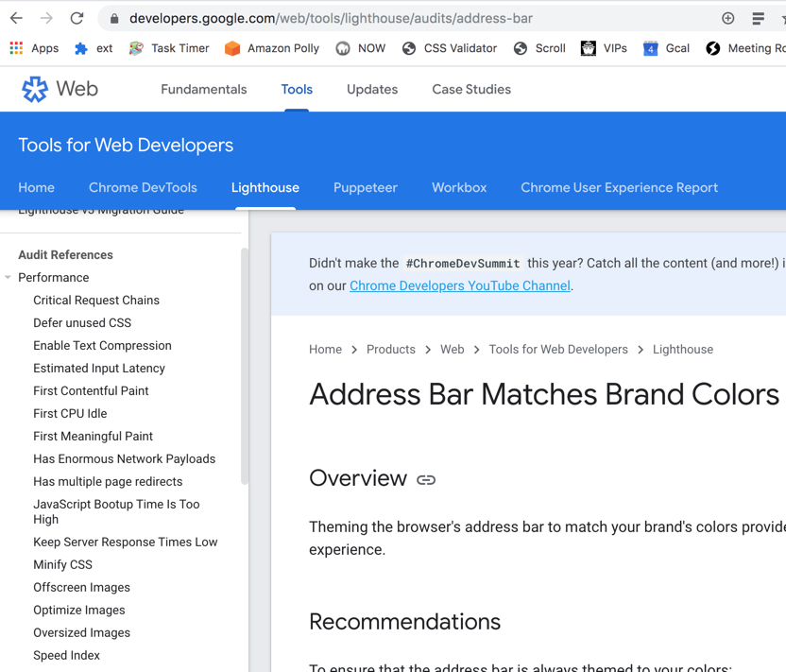786x672 pixels.
Task: Open First Contentful Paint audit
Action: coord(91,390)
